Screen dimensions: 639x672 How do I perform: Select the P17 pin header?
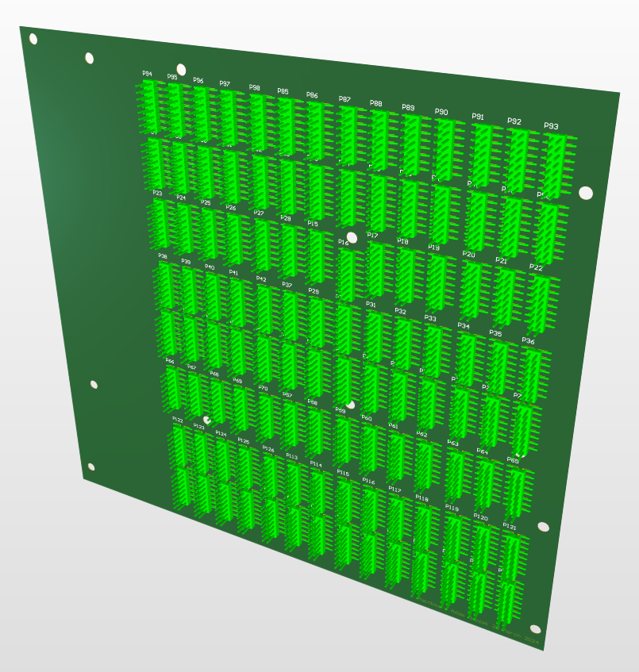tap(375, 270)
